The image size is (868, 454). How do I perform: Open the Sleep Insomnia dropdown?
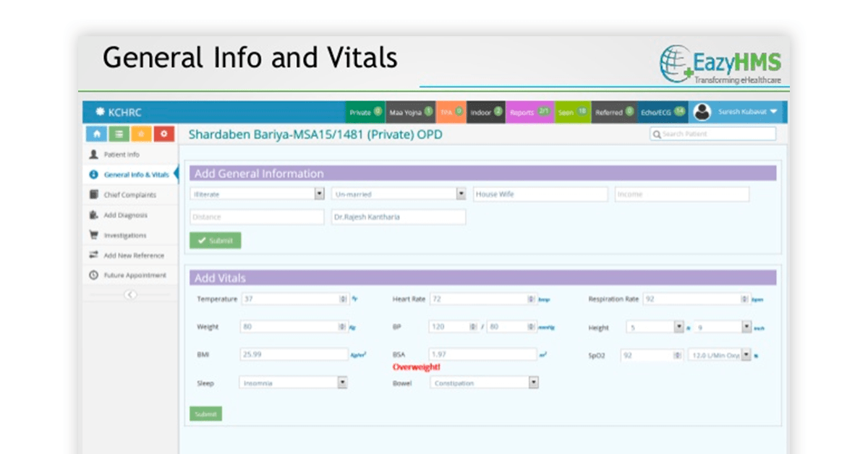(x=293, y=383)
